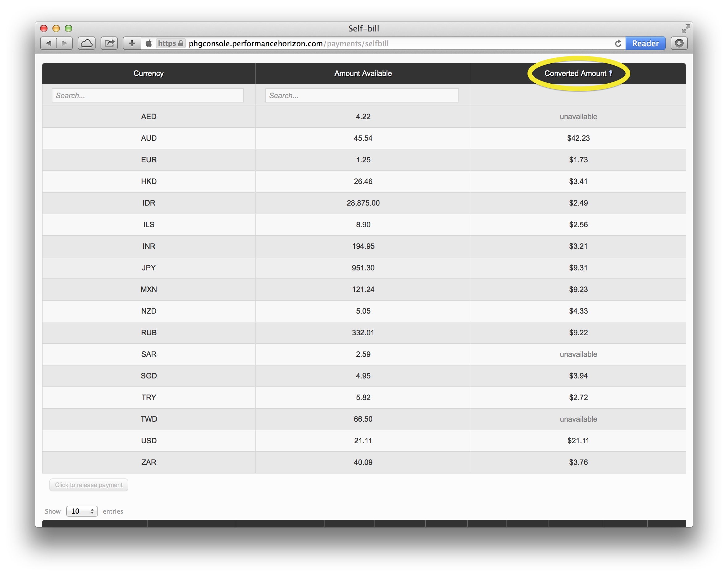Select the TWD currency cell

pos(149,419)
